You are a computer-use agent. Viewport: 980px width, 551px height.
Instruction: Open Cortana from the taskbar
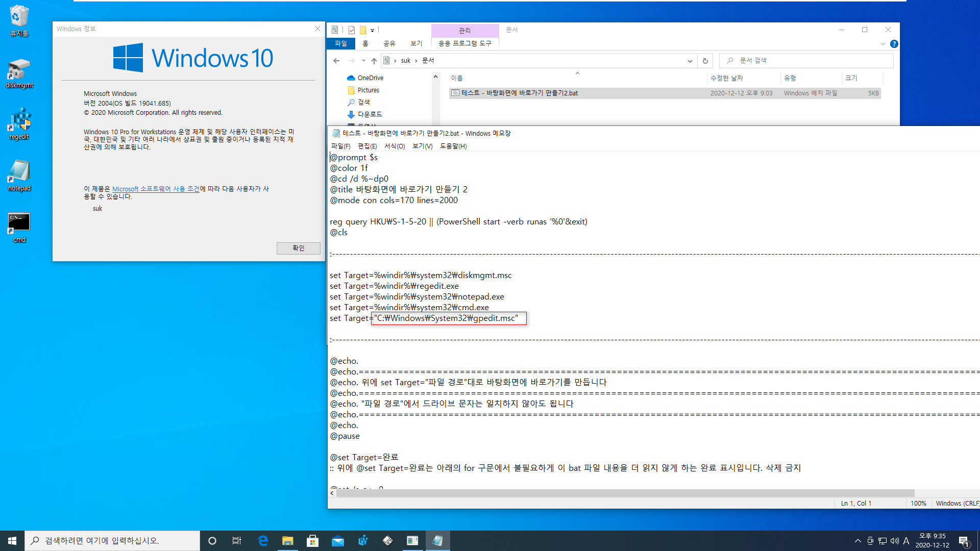click(212, 541)
